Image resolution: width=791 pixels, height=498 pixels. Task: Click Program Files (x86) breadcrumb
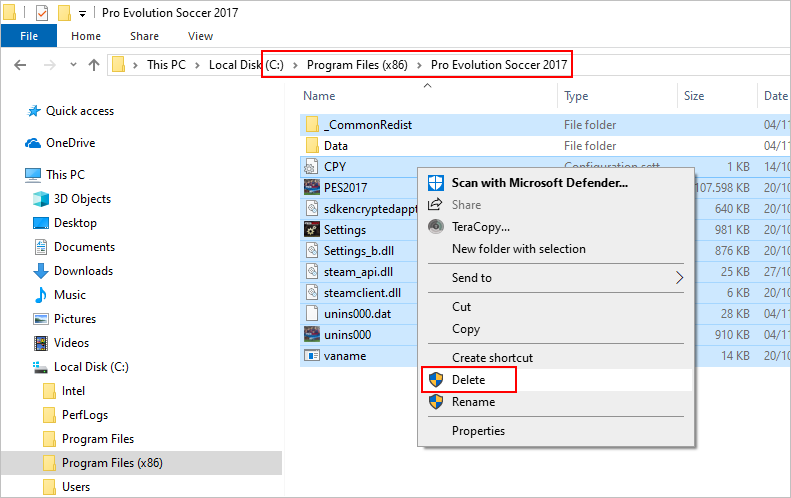coord(357,65)
